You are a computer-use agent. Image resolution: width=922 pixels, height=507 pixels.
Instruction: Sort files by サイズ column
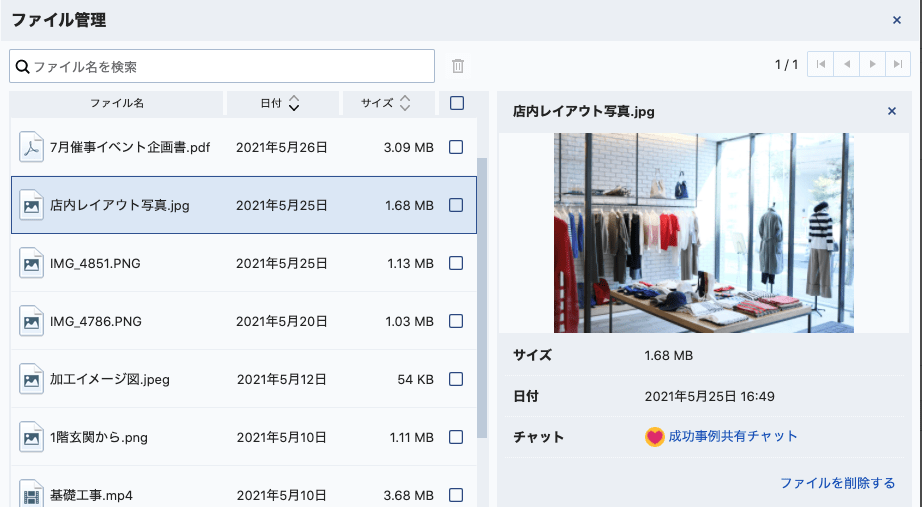[386, 103]
